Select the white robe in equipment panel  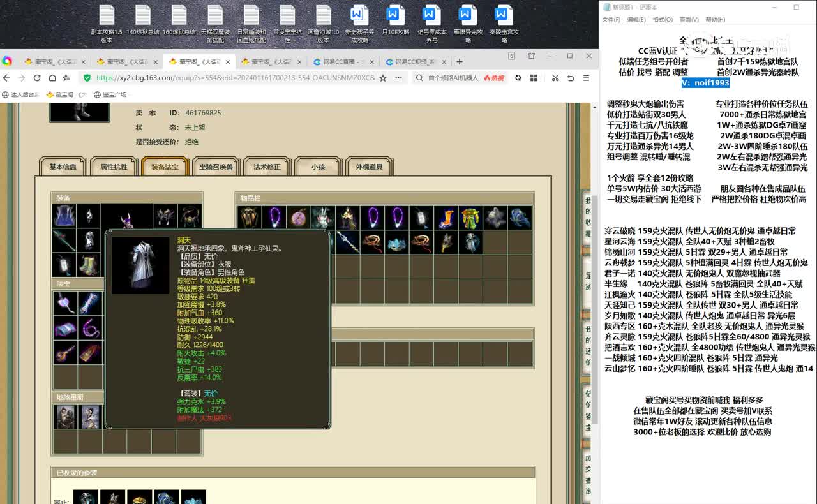[x=89, y=241]
